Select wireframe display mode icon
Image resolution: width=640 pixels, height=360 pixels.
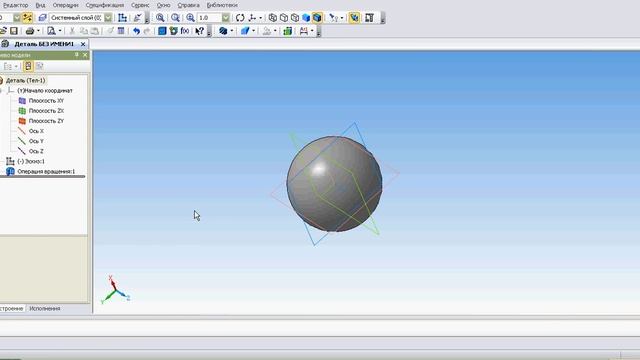click(273, 18)
